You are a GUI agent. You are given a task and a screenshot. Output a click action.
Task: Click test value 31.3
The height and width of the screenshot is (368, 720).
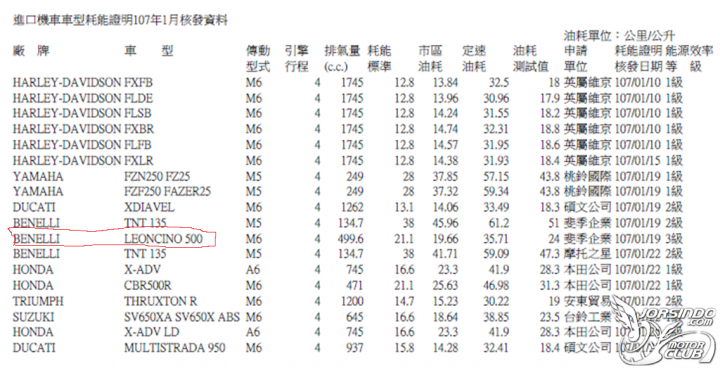(x=550, y=285)
